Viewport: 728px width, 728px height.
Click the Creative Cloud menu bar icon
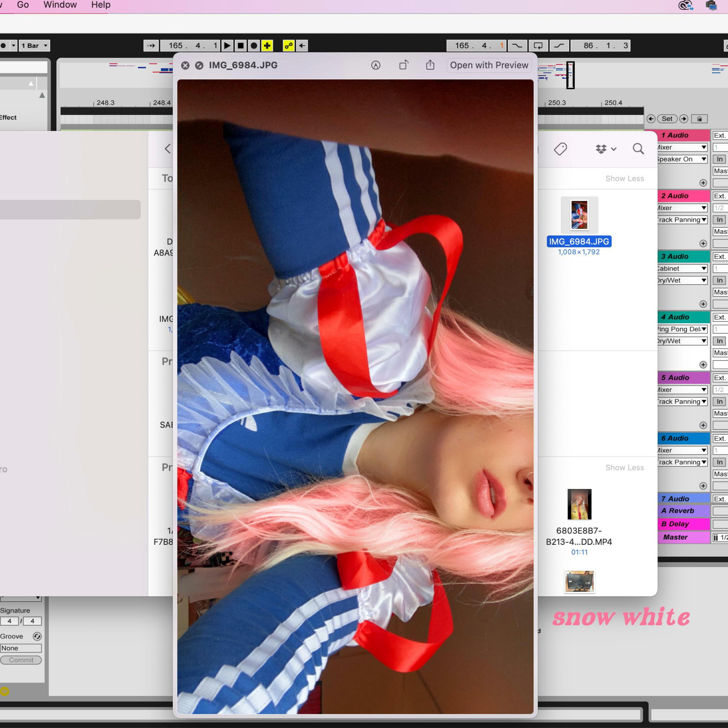click(686, 5)
